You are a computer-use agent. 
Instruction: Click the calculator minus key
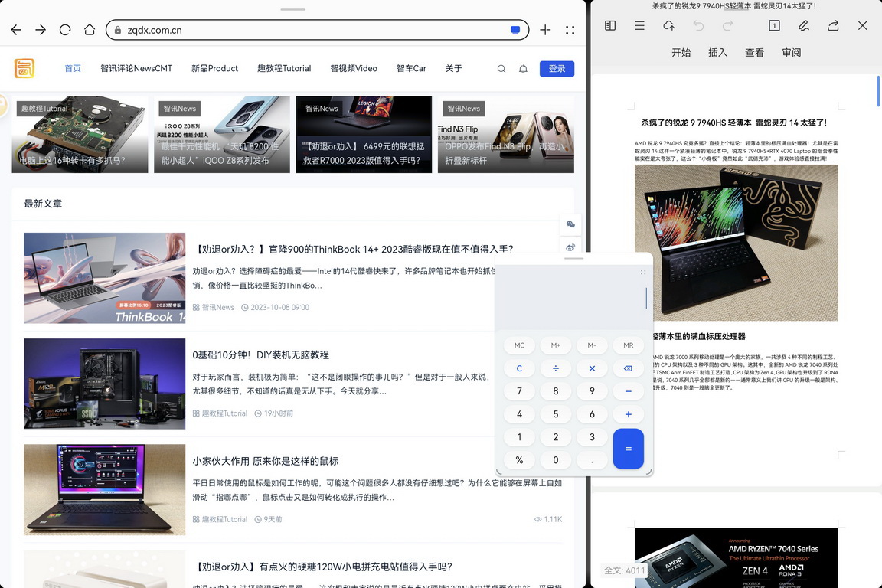coord(629,391)
